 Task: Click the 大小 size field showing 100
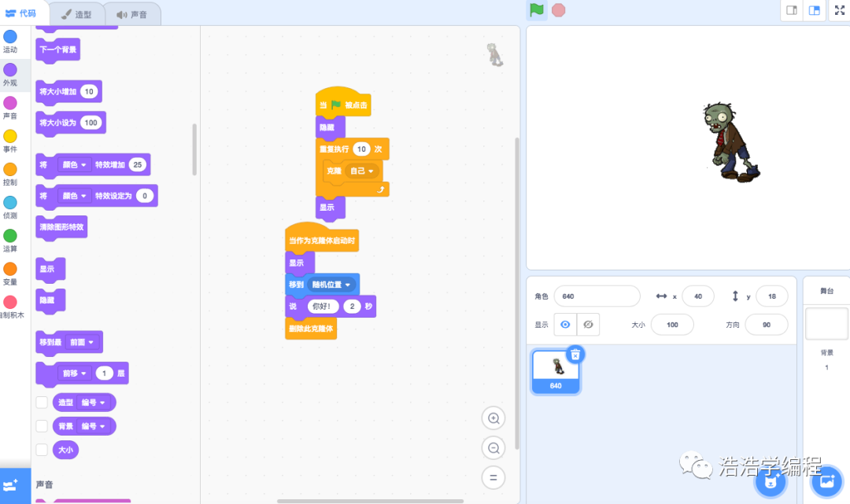672,325
